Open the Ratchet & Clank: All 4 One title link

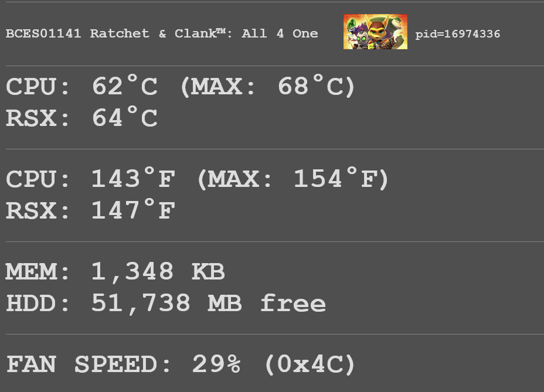coord(204,33)
